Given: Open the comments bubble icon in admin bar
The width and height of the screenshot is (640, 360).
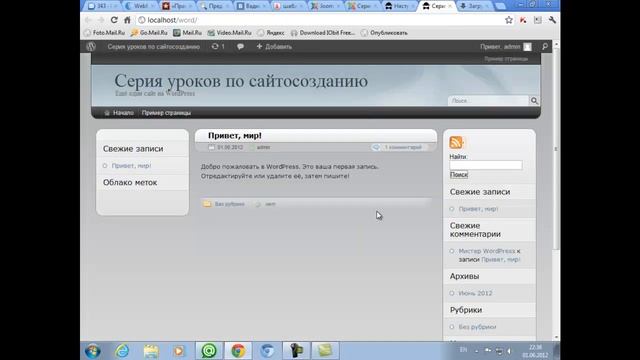Looking at the screenshot, I should (x=240, y=47).
